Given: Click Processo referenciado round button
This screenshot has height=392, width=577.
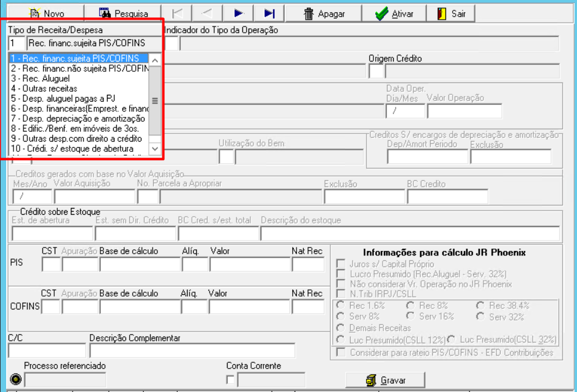Looking at the screenshot, I should click(15, 379).
